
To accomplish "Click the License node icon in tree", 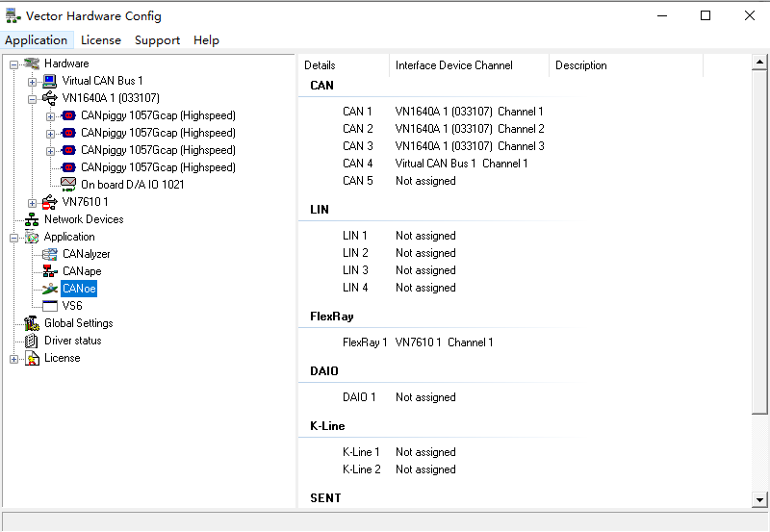I will click(x=32, y=358).
